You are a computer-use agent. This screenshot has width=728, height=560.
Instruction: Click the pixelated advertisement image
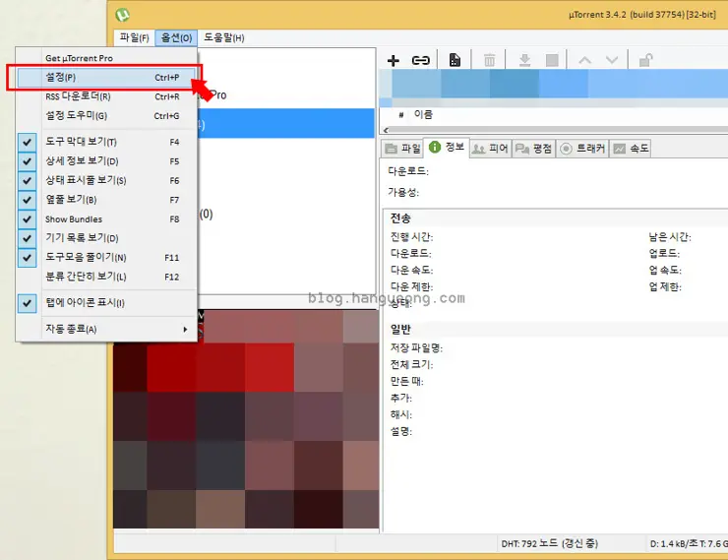click(246, 419)
